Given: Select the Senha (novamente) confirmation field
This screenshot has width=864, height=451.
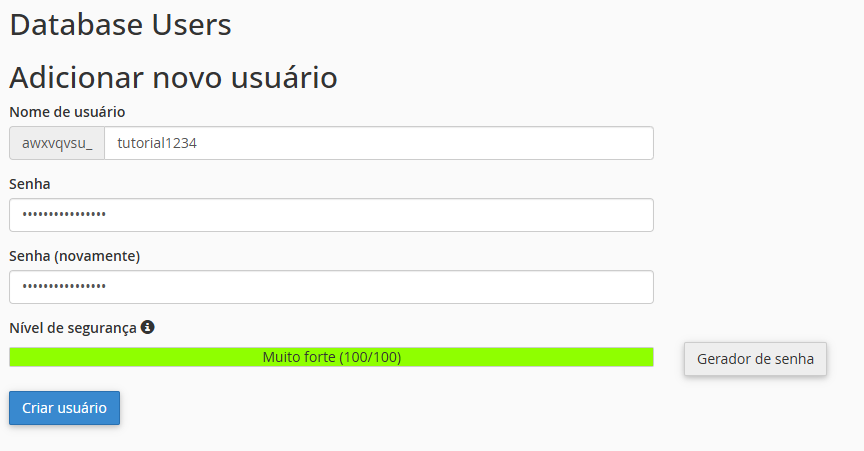Looking at the screenshot, I should [331, 287].
